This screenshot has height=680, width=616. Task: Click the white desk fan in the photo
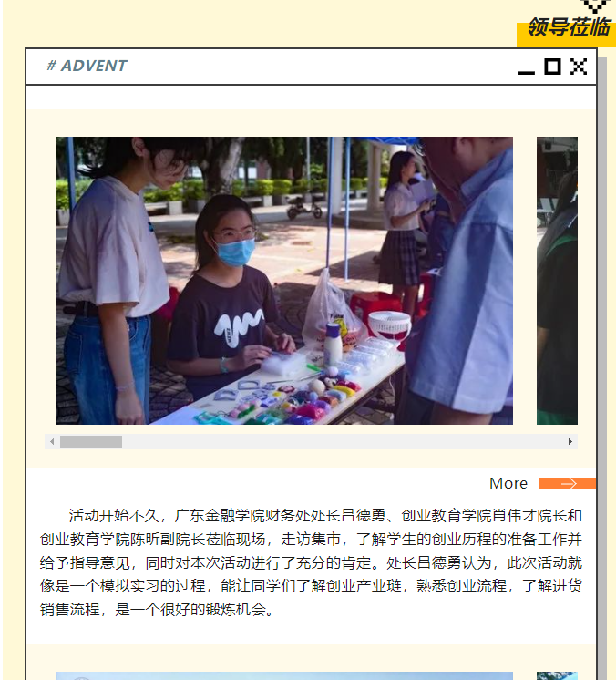point(389,326)
